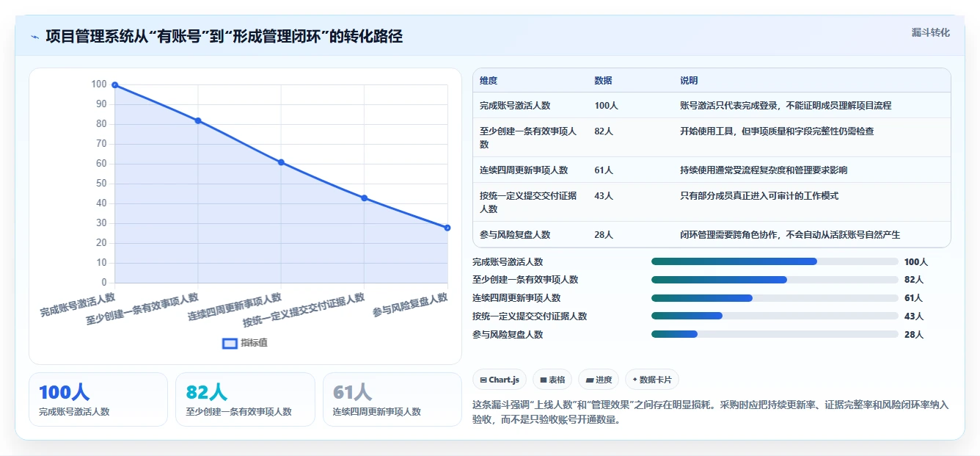This screenshot has width=980, height=456.
Task: Click the table cell 参与风险复盘人数
Action: [515, 235]
